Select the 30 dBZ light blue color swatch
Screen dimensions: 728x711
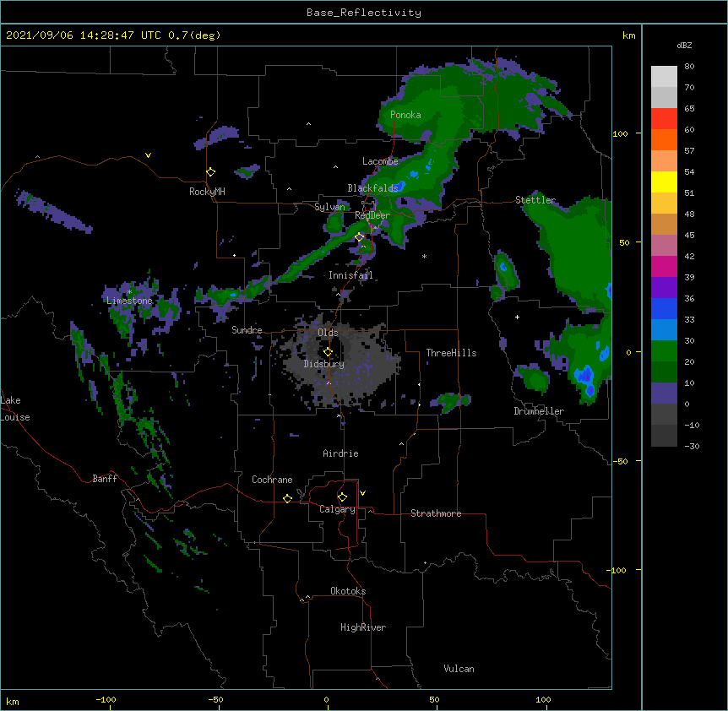tap(664, 330)
